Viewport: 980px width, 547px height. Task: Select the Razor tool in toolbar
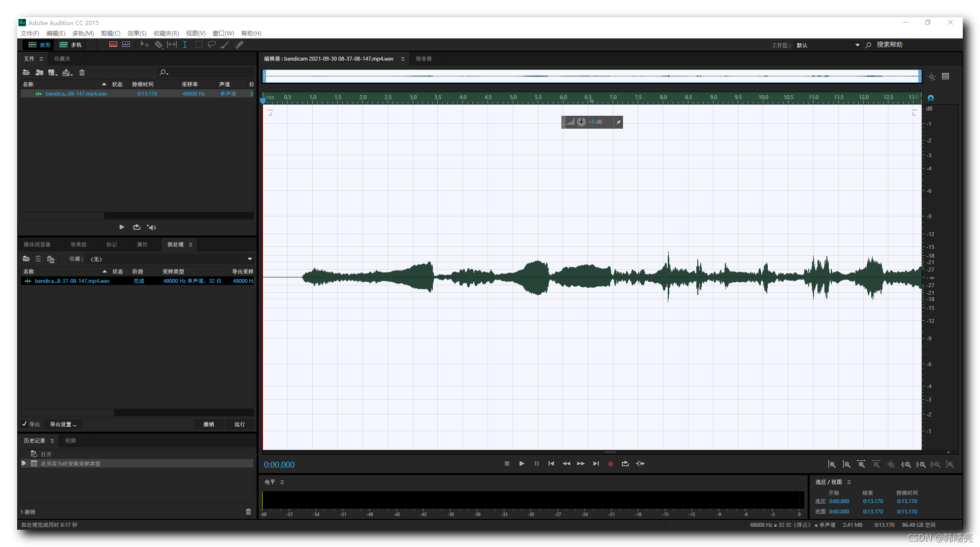pyautogui.click(x=159, y=45)
